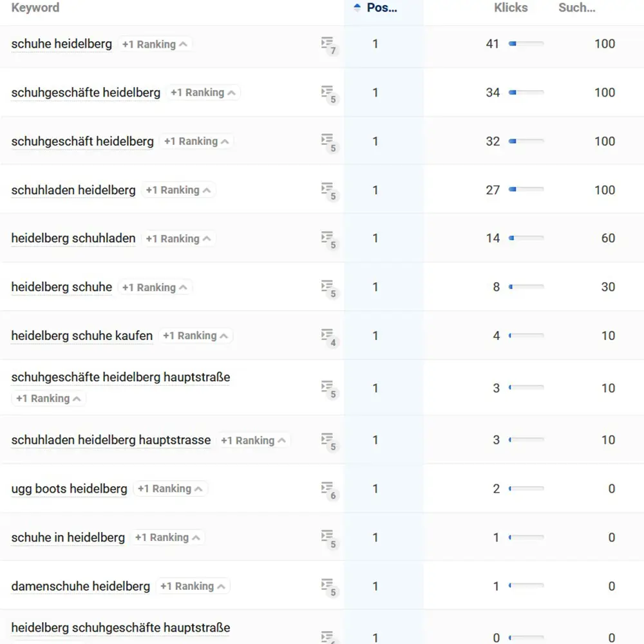The image size is (644, 644).
Task: Click the click-share bar next to 41 clicks
Action: tap(525, 44)
